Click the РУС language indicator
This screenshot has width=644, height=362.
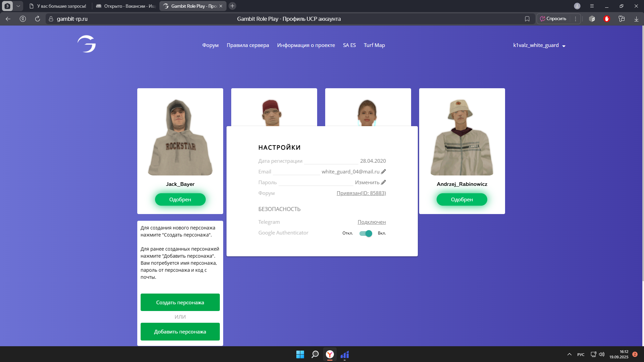pyautogui.click(x=581, y=354)
